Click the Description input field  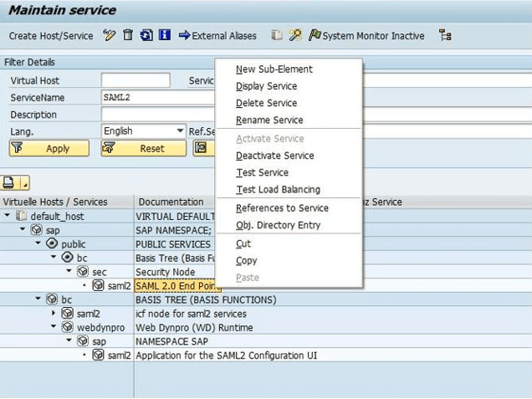(x=158, y=115)
